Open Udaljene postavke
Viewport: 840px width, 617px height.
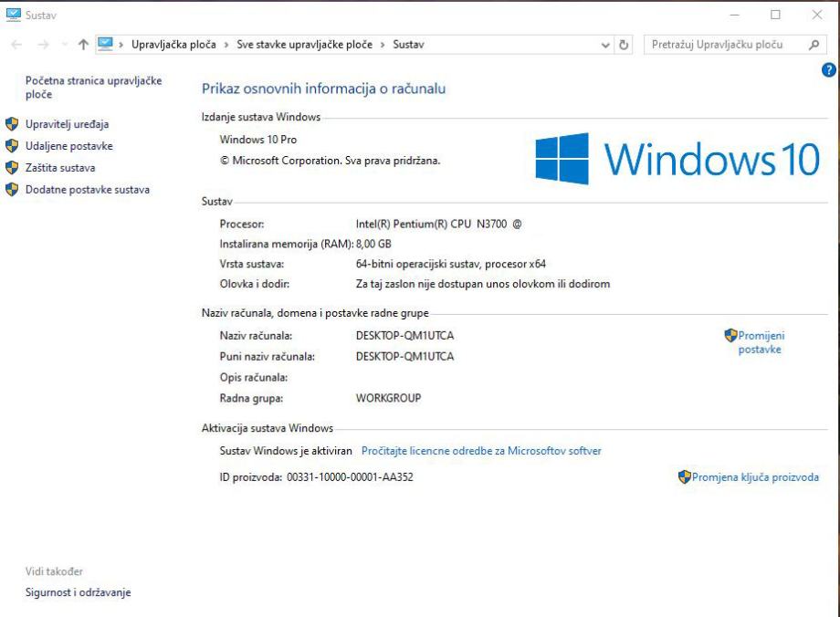pos(69,146)
